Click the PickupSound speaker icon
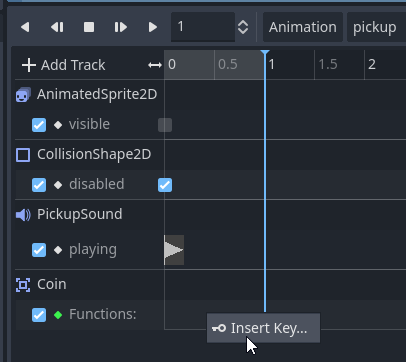 (x=23, y=215)
